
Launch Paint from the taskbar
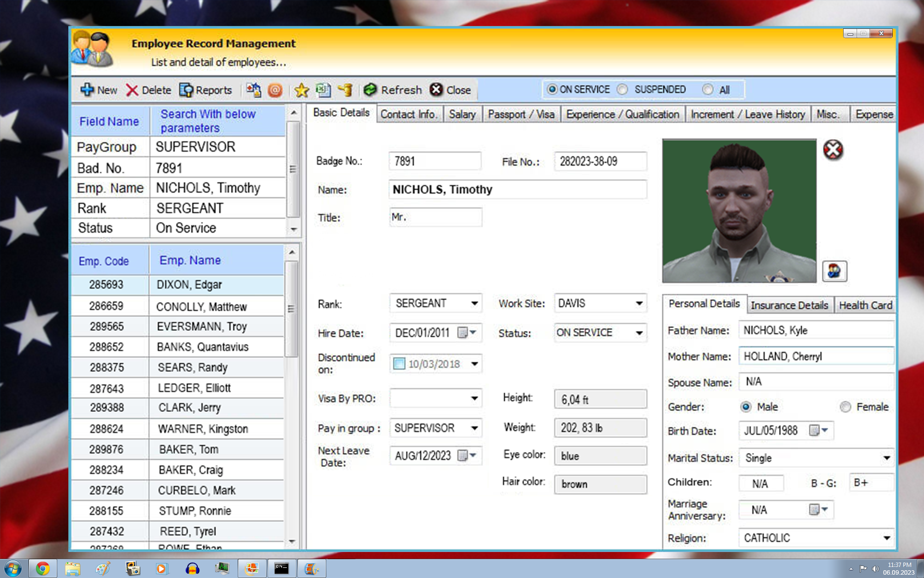click(x=103, y=569)
